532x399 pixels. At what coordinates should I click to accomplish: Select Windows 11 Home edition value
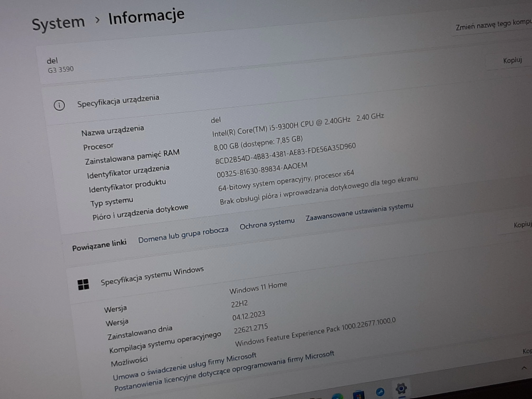tap(258, 288)
